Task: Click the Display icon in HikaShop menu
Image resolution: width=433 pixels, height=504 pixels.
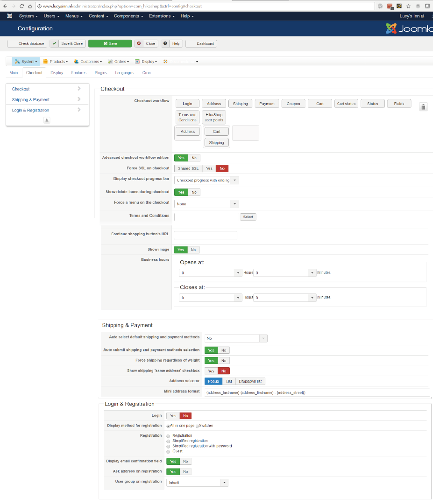Action: (x=137, y=62)
